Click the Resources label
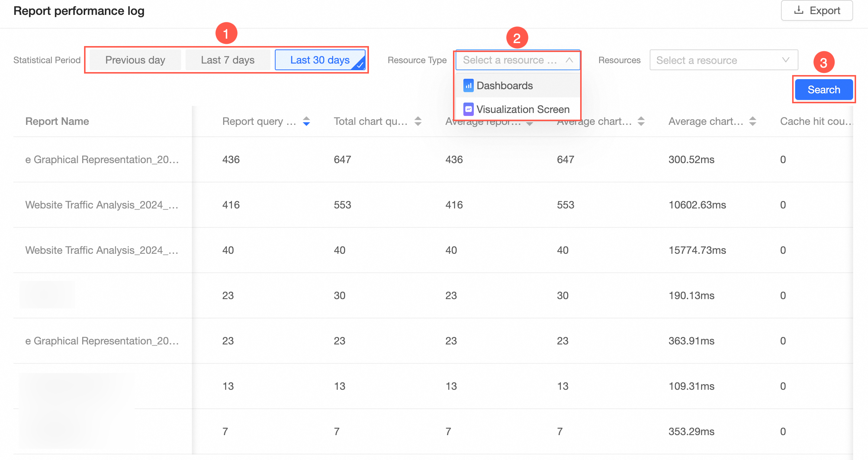868x460 pixels. click(619, 60)
